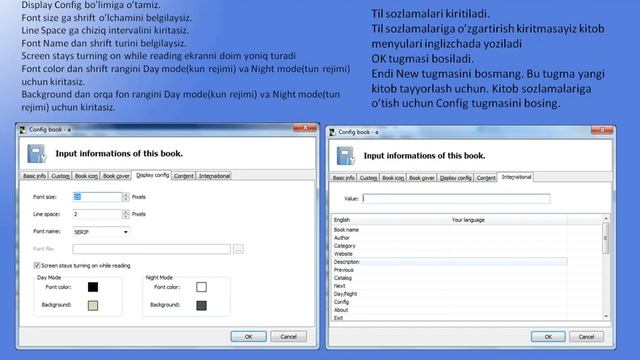Pick the Night Mode font color swatch

click(201, 287)
